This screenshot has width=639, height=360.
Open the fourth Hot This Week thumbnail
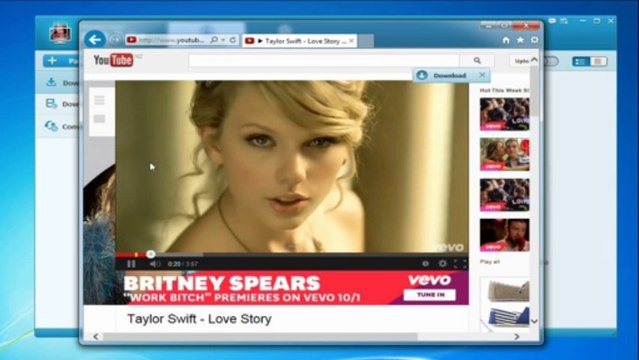(x=505, y=235)
